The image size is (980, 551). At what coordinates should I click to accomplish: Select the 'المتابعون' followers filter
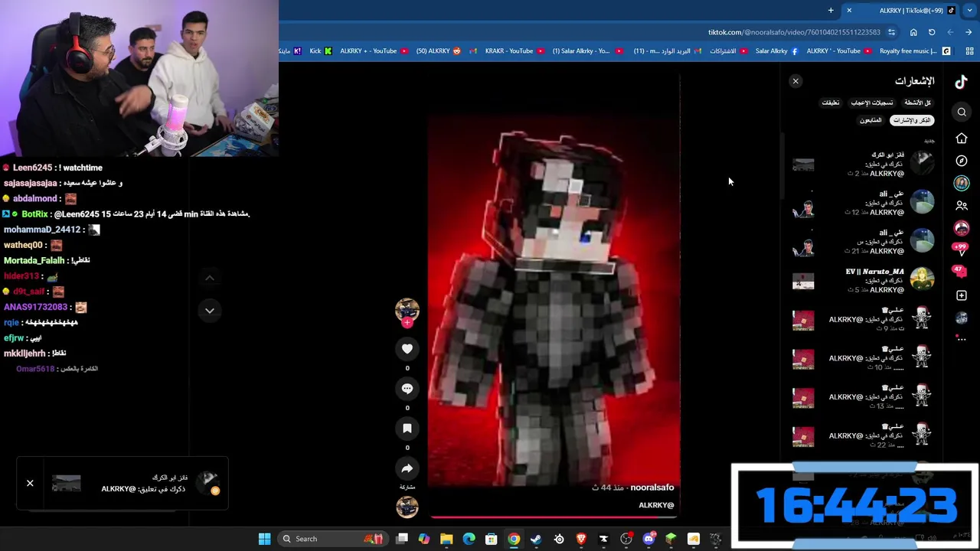pyautogui.click(x=871, y=120)
